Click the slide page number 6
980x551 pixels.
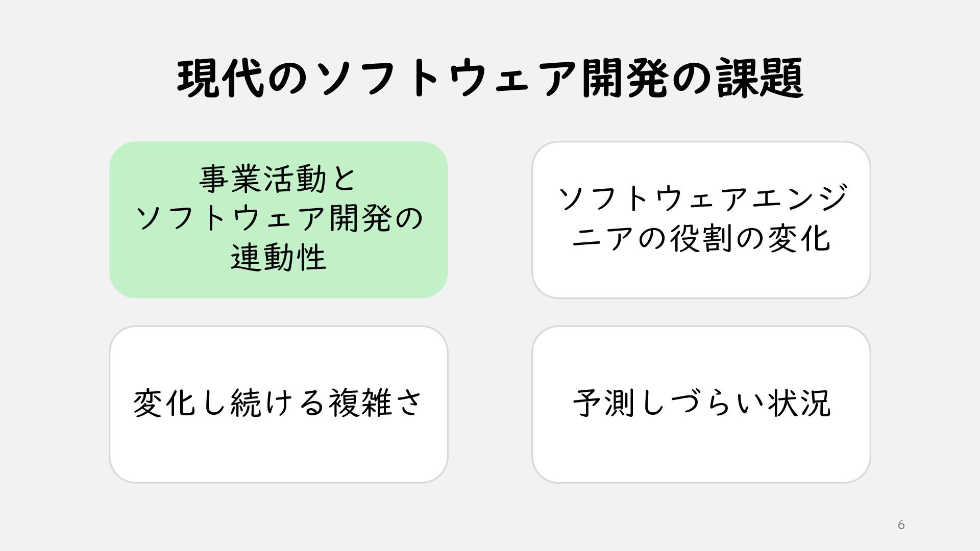coord(901,525)
